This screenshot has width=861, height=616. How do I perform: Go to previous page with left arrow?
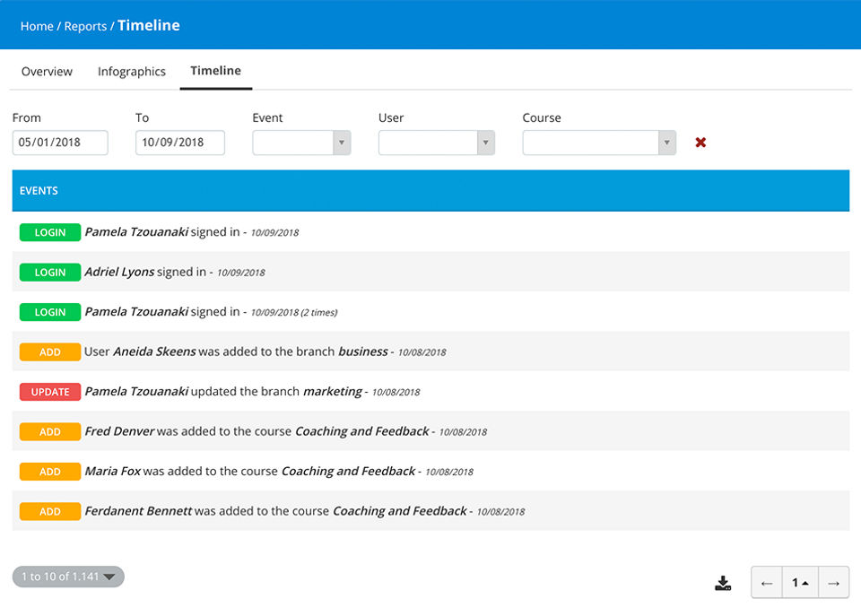pyautogui.click(x=767, y=583)
